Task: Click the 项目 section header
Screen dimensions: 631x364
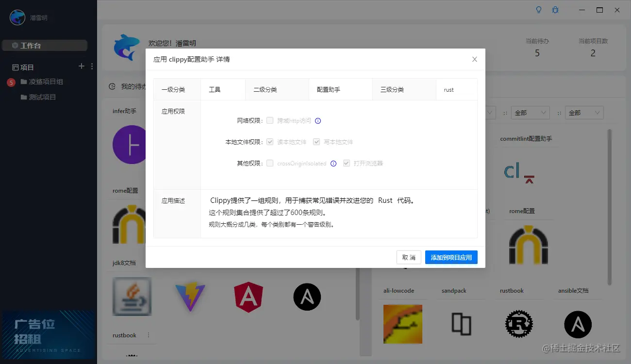Action: click(23, 67)
